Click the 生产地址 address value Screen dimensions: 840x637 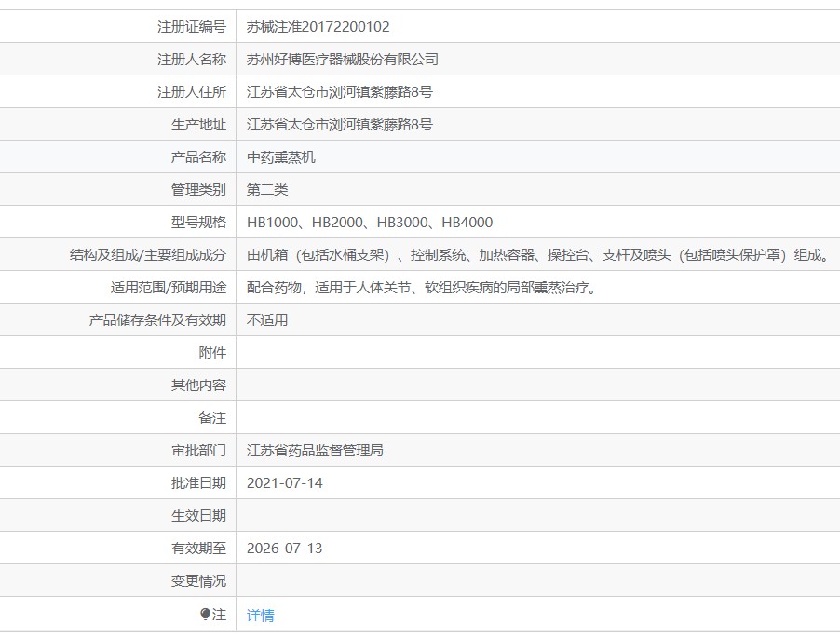(340, 125)
